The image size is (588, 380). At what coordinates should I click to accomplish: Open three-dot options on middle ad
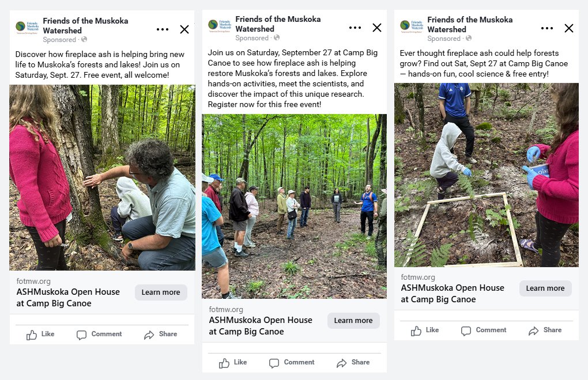355,28
